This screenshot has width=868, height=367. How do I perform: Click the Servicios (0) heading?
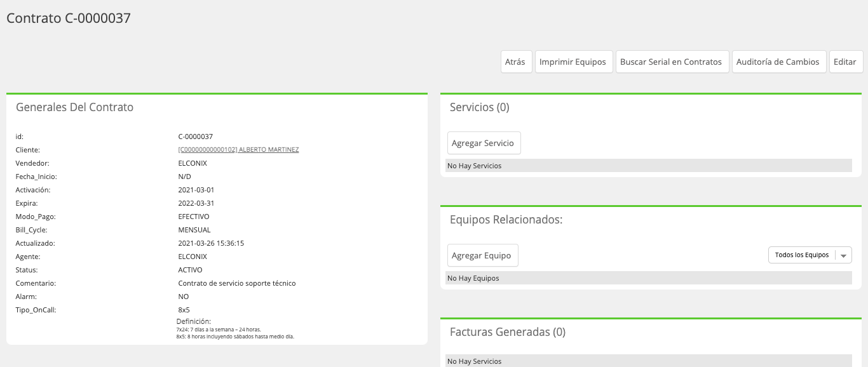point(480,107)
